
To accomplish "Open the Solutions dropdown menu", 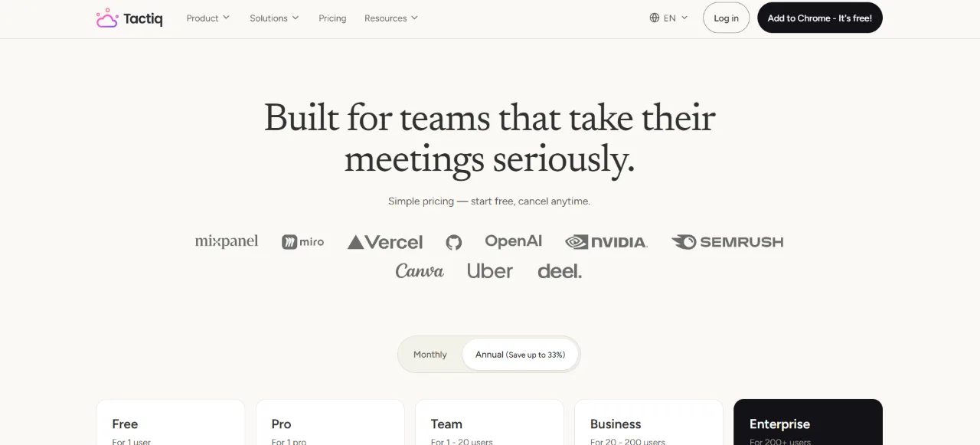I will pos(274,18).
